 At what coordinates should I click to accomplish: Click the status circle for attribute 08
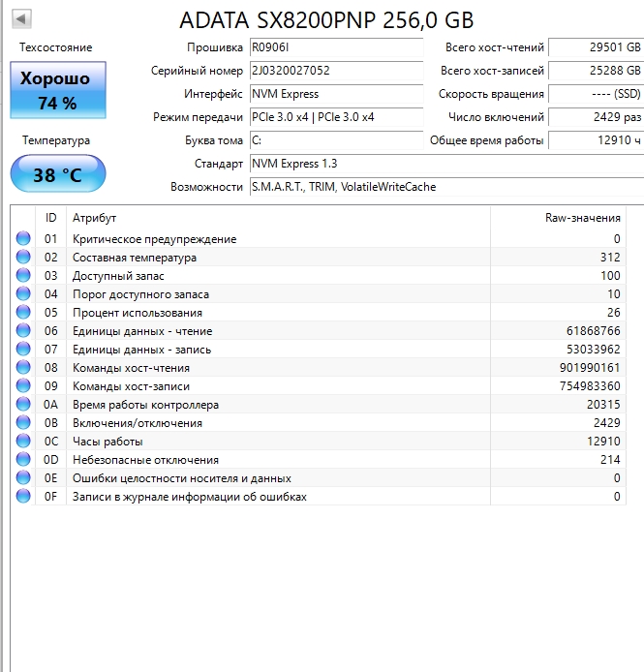[23, 367]
